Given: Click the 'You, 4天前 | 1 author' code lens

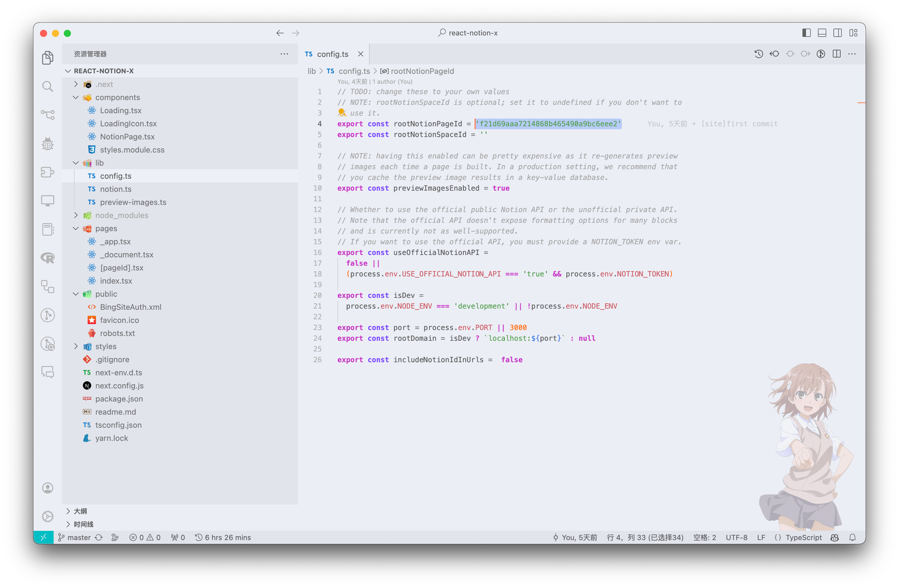Looking at the screenshot, I should [x=375, y=82].
